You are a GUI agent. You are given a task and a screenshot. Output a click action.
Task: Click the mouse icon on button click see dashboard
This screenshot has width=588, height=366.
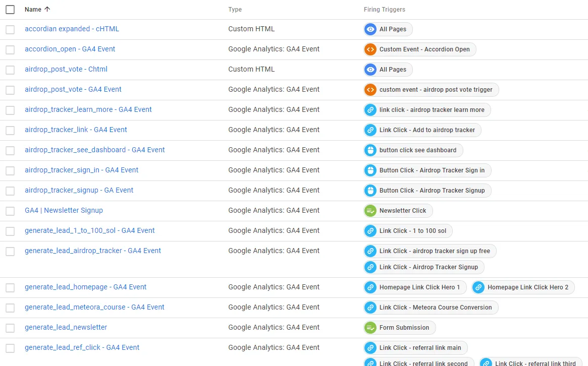click(x=370, y=150)
